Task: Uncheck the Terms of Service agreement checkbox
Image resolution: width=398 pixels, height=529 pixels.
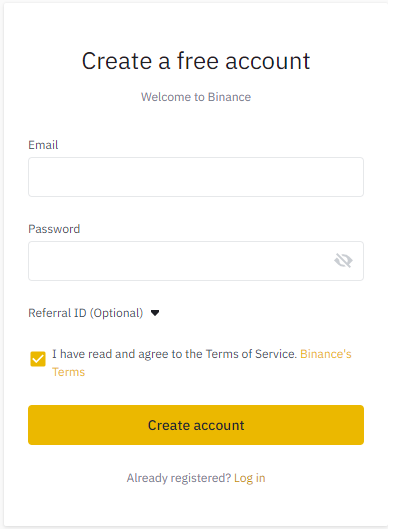Action: point(38,359)
